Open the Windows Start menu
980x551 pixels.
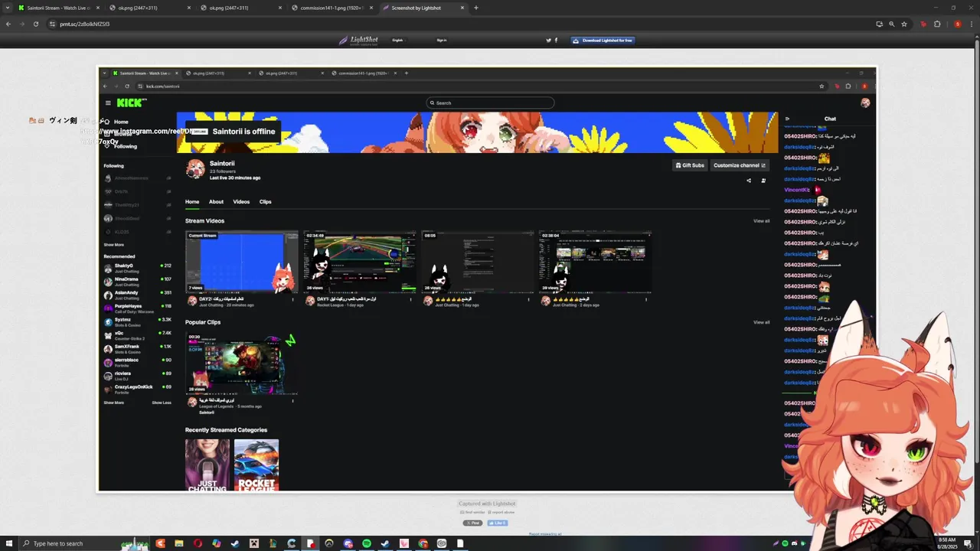(8, 543)
